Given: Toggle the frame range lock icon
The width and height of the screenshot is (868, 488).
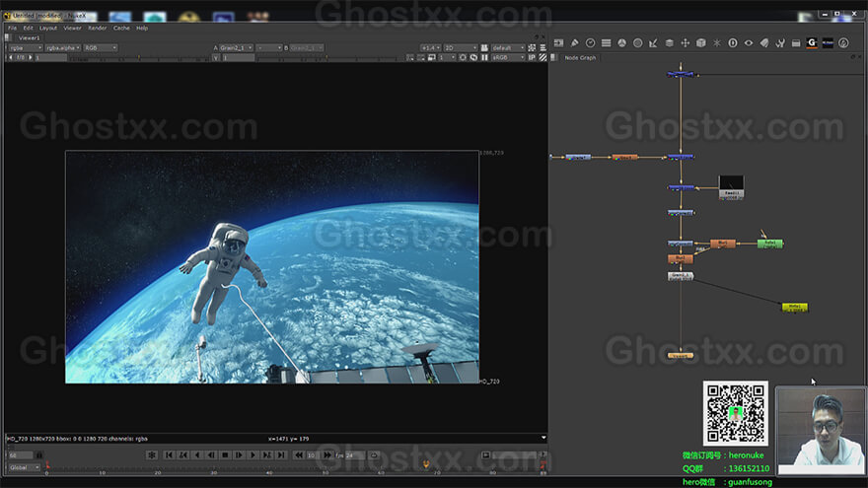Looking at the screenshot, I should pos(39,455).
